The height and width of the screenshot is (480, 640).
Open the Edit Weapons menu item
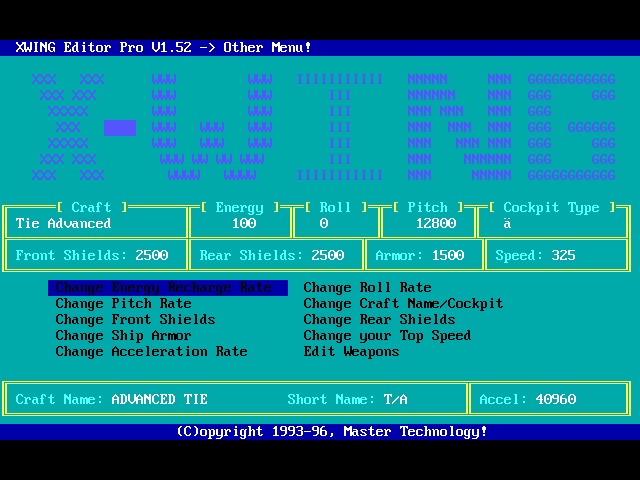tap(351, 352)
